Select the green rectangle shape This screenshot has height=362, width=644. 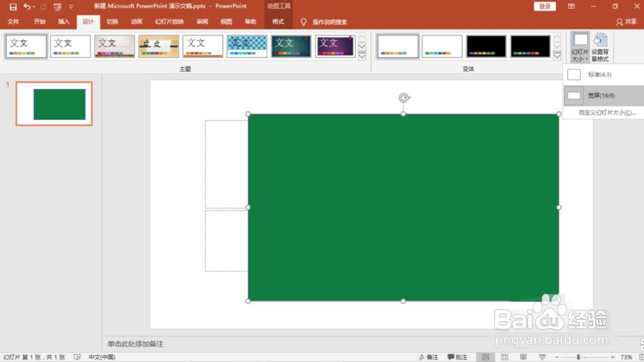(x=403, y=207)
